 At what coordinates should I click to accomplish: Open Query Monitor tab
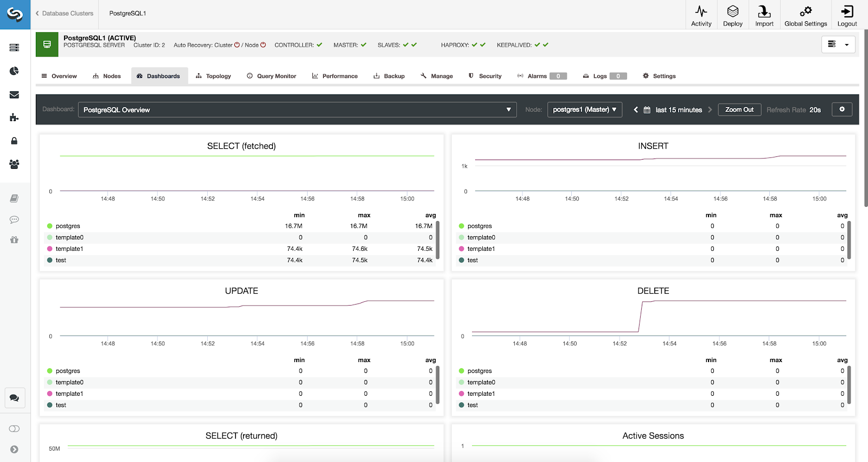271,76
